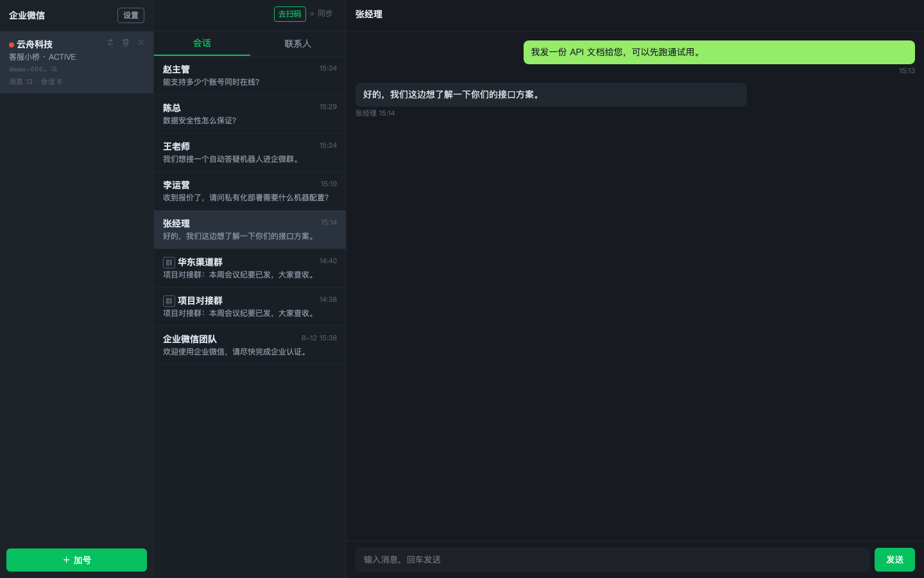This screenshot has height=578, width=924.
Task: Select the 云舟科技 account name
Action: click(35, 44)
